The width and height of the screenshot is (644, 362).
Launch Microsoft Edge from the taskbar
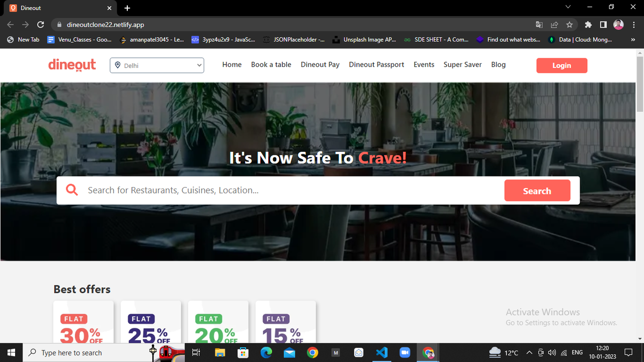coord(266,352)
